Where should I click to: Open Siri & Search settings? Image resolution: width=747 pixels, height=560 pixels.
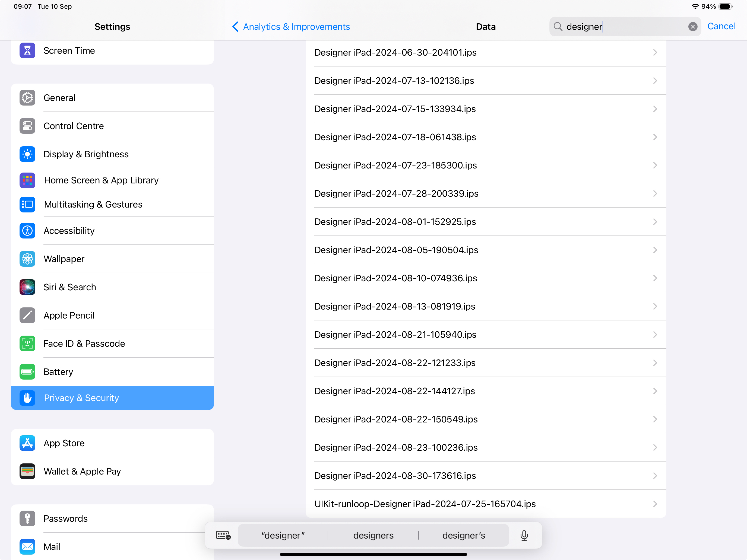pyautogui.click(x=112, y=287)
